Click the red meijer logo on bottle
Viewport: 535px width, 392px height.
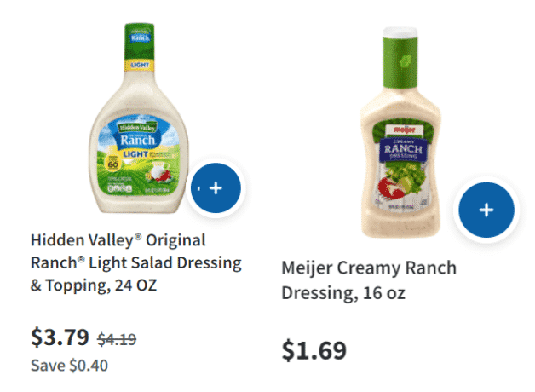(x=405, y=130)
